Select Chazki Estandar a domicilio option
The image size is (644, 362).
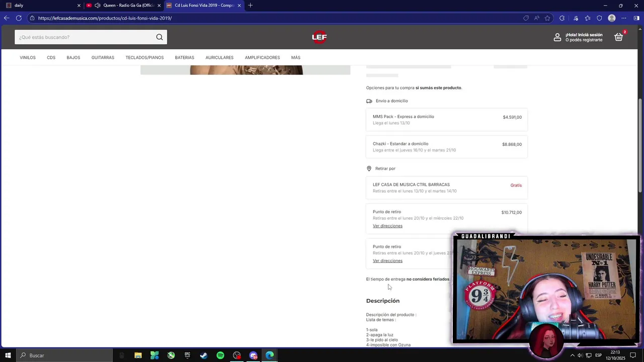[447, 147]
